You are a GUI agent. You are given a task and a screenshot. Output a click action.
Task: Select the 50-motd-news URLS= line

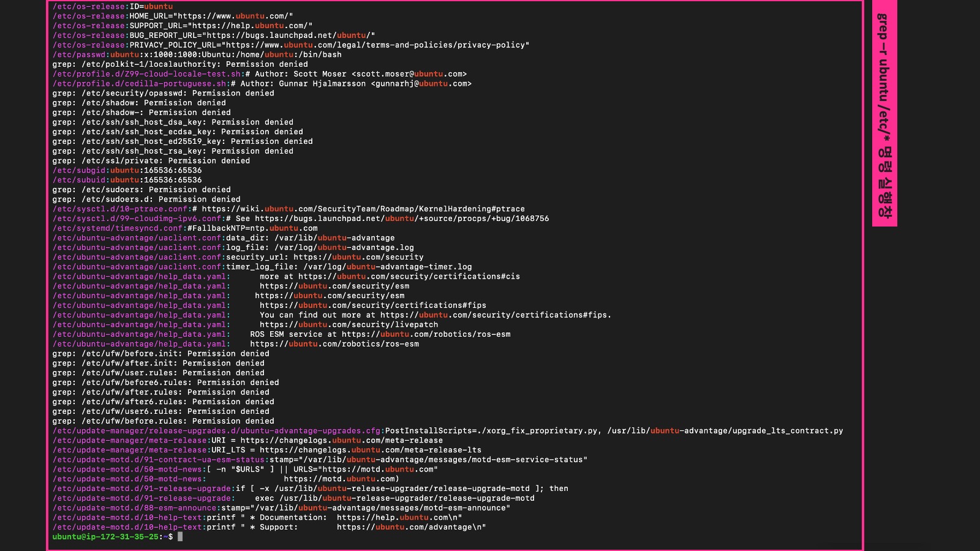point(246,470)
